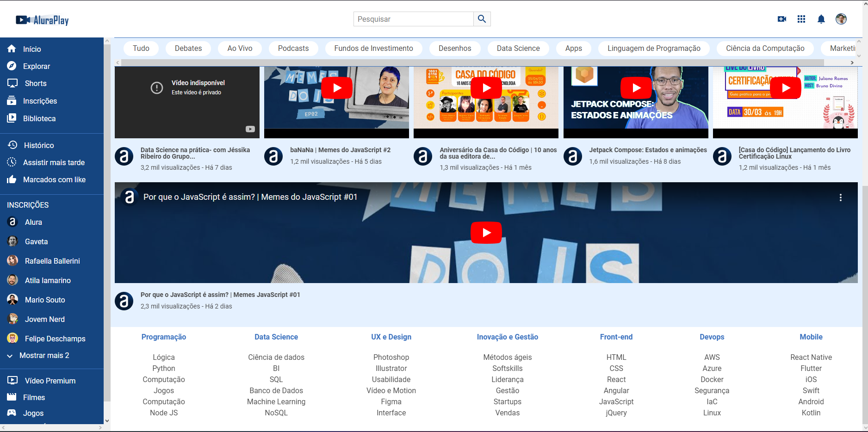The height and width of the screenshot is (432, 868).
Task: Play the Jetpack Compose video
Action: tap(636, 88)
